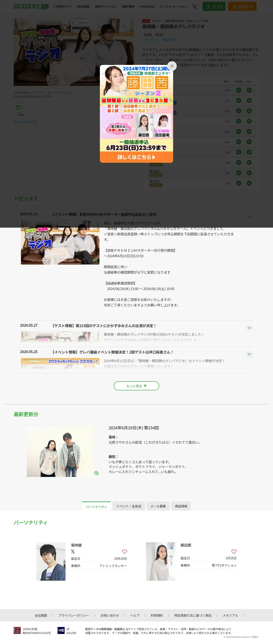Image resolution: width=273 pixels, height=644 pixels.
Task: Open the 2024.05.25 topic banner thumbnail
Action: pyautogui.click(x=60, y=363)
